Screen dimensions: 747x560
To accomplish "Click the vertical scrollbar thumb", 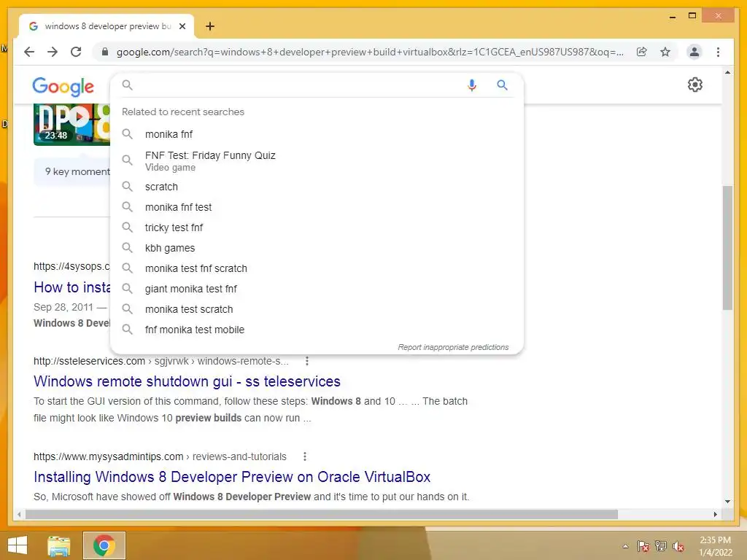I will point(727,248).
